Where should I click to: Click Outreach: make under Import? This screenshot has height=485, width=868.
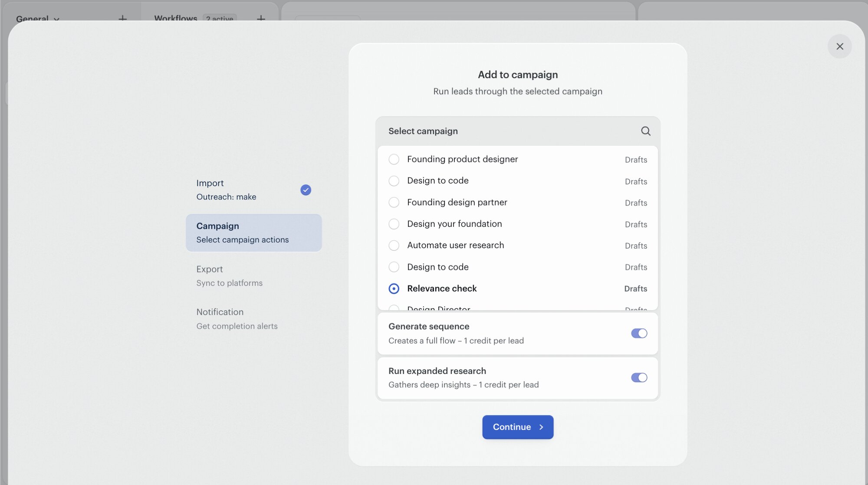coord(226,197)
